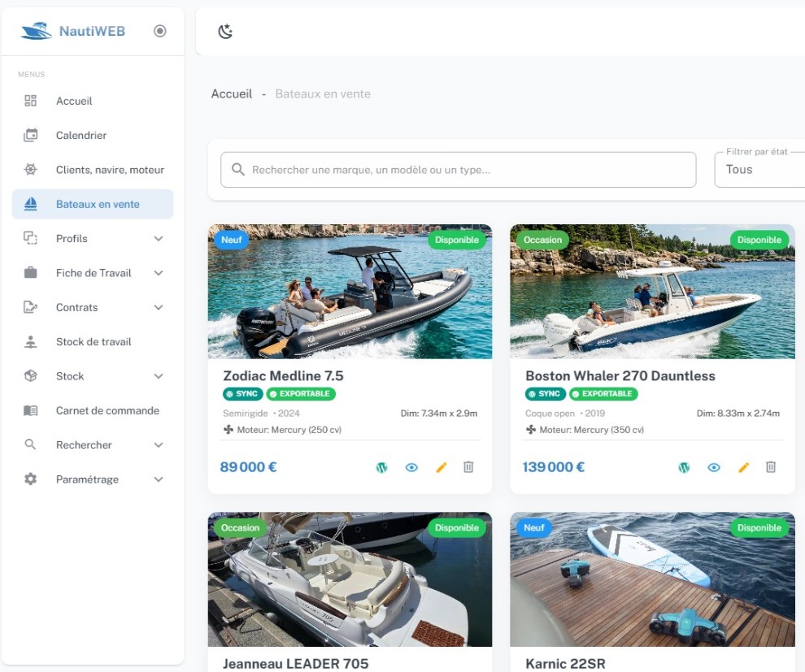
Task: Click the Stock de travail icon
Action: click(x=31, y=341)
